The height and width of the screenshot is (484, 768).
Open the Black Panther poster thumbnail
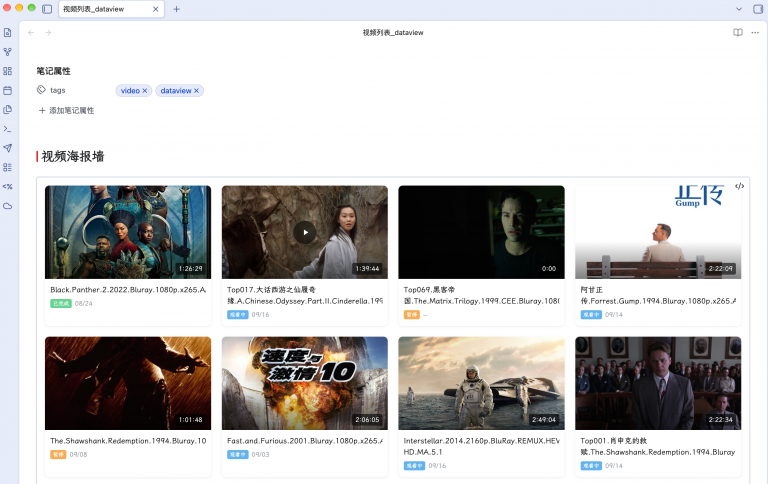[128, 232]
